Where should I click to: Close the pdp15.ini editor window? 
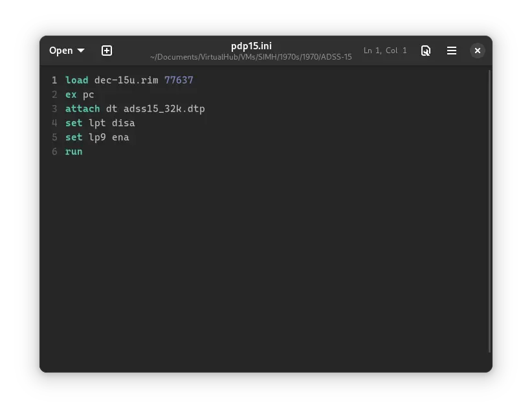click(477, 51)
